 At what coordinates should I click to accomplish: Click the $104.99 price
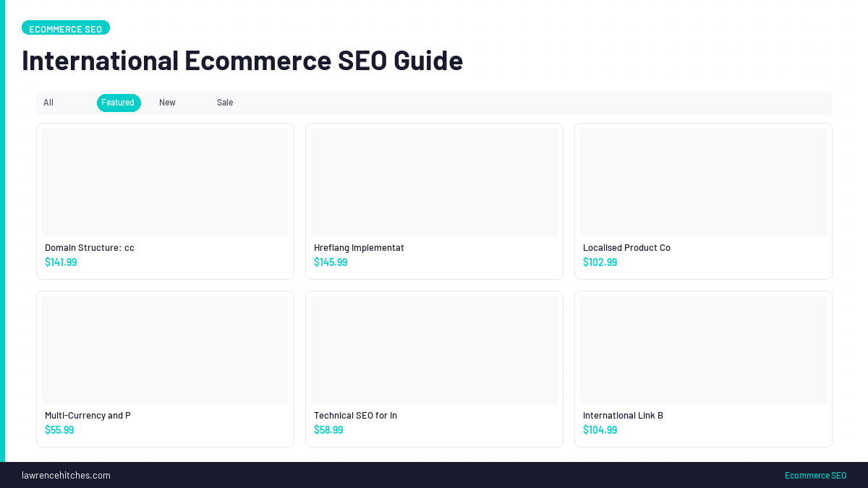[600, 430]
